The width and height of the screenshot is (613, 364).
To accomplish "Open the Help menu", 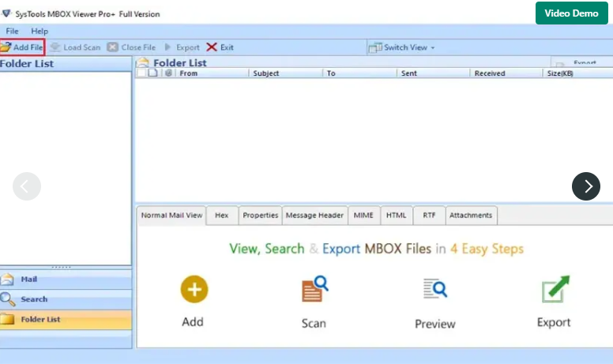I will point(39,31).
